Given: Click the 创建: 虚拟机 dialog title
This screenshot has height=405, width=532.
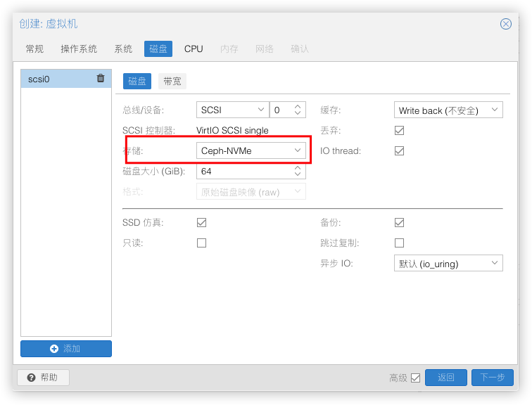Looking at the screenshot, I should tap(48, 24).
